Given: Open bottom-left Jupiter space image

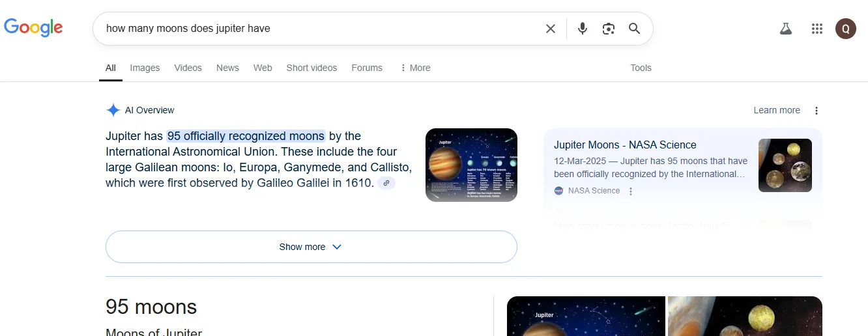Looking at the screenshot, I should [586, 316].
